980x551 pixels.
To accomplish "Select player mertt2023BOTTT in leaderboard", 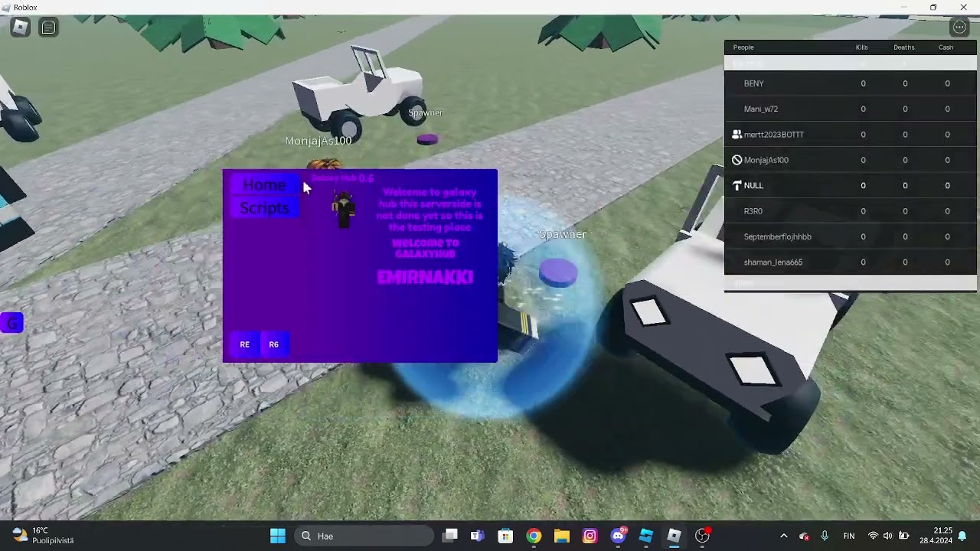I will pos(851,135).
